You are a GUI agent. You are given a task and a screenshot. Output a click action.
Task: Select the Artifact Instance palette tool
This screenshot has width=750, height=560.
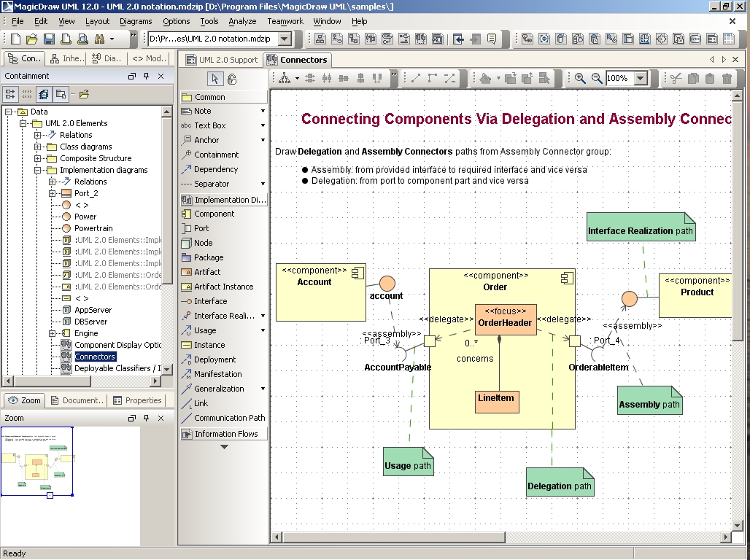click(223, 287)
